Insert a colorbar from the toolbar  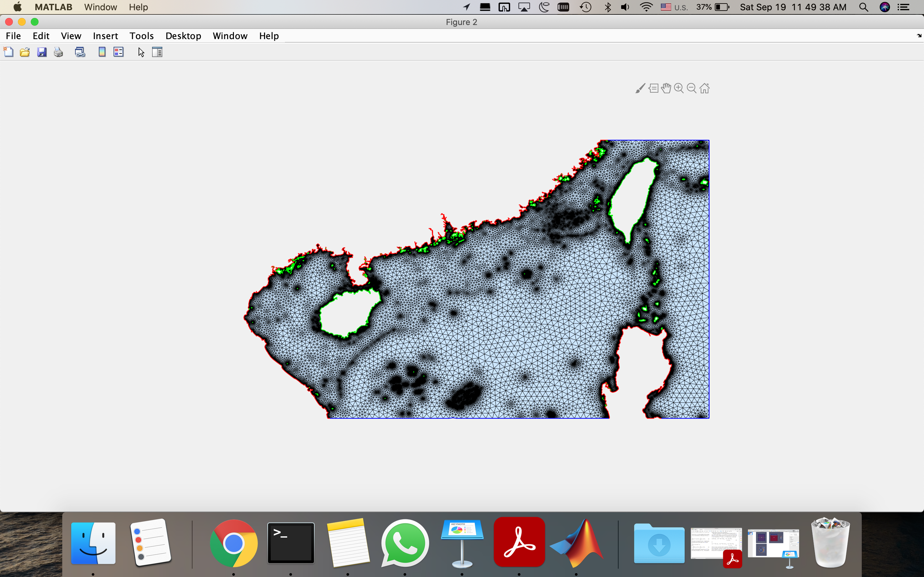(102, 52)
